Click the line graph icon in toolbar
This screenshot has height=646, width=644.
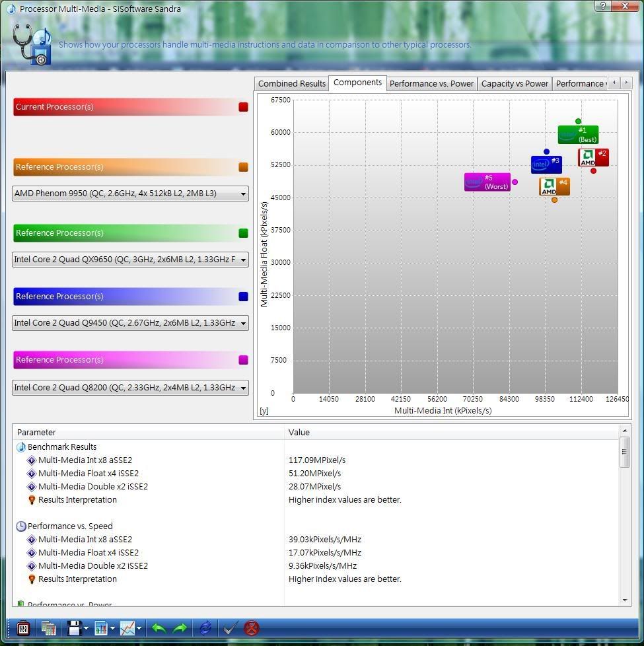127,628
